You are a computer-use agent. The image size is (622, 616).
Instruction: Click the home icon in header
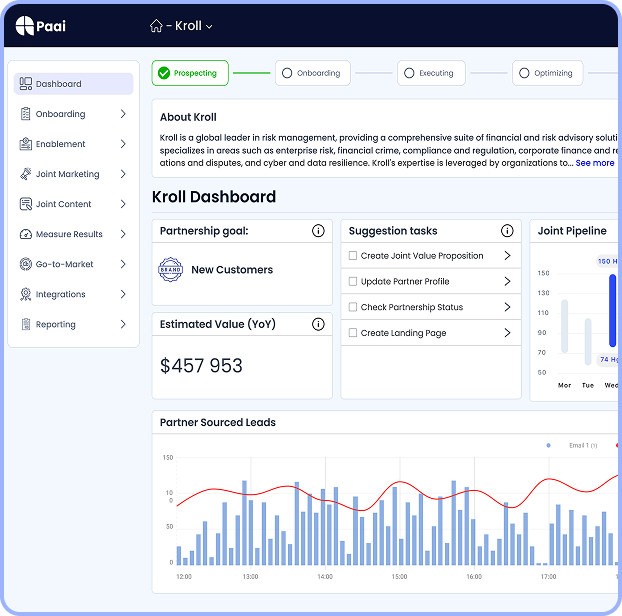pos(156,26)
